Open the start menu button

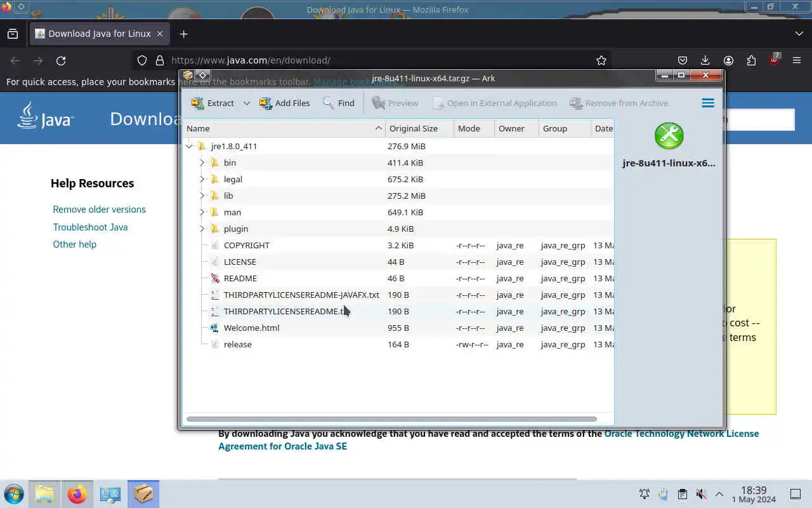(13, 494)
